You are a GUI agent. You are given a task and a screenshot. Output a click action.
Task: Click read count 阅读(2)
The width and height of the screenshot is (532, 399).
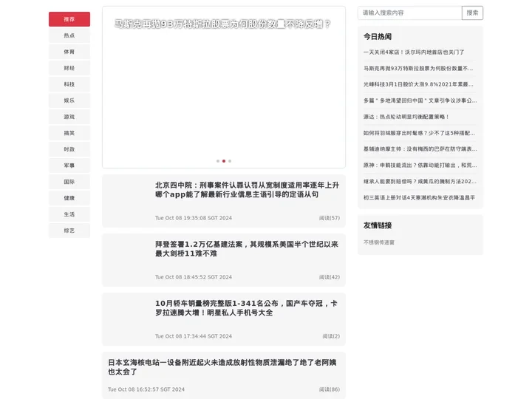[331, 336]
